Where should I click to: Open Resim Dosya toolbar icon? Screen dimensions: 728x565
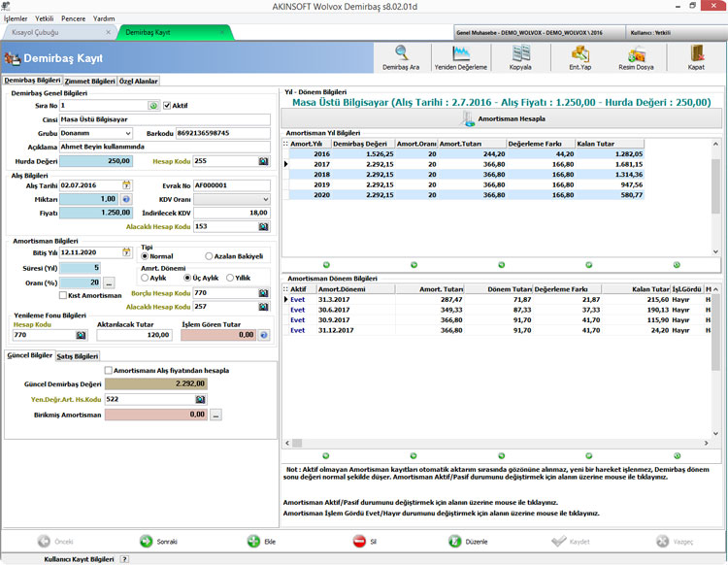tap(636, 57)
